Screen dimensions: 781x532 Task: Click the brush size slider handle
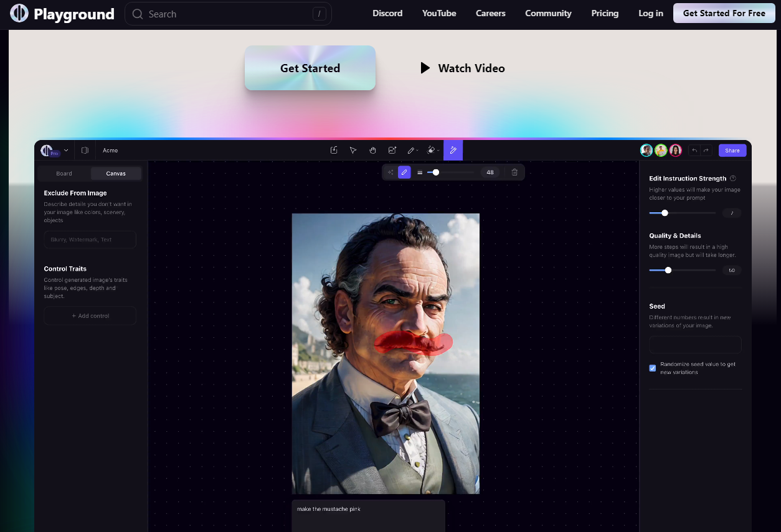click(x=436, y=172)
